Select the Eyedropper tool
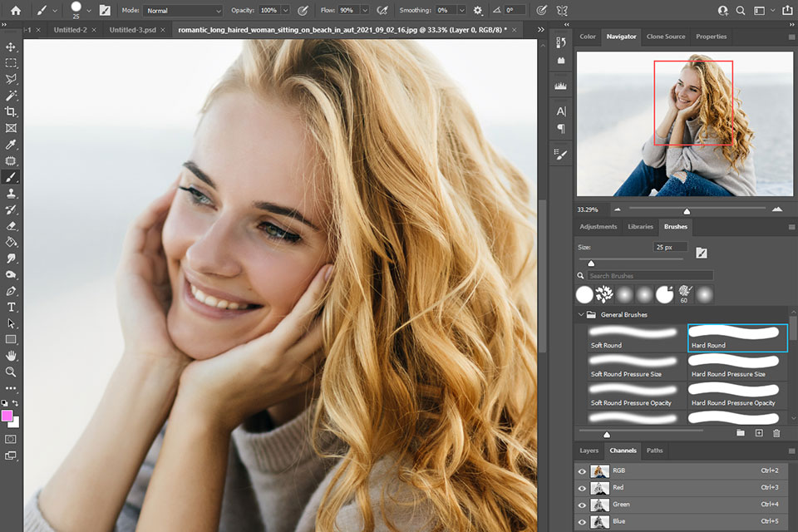This screenshot has width=798, height=532. (11, 144)
